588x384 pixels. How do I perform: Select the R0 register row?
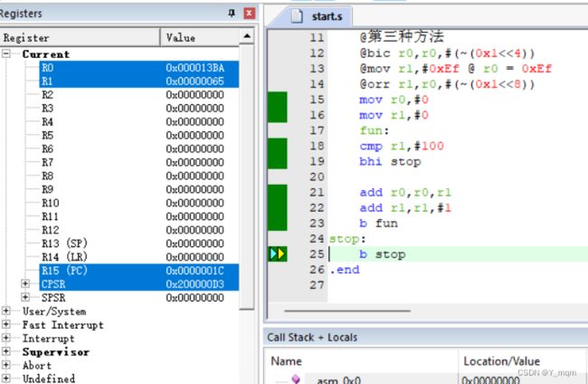tap(138, 68)
